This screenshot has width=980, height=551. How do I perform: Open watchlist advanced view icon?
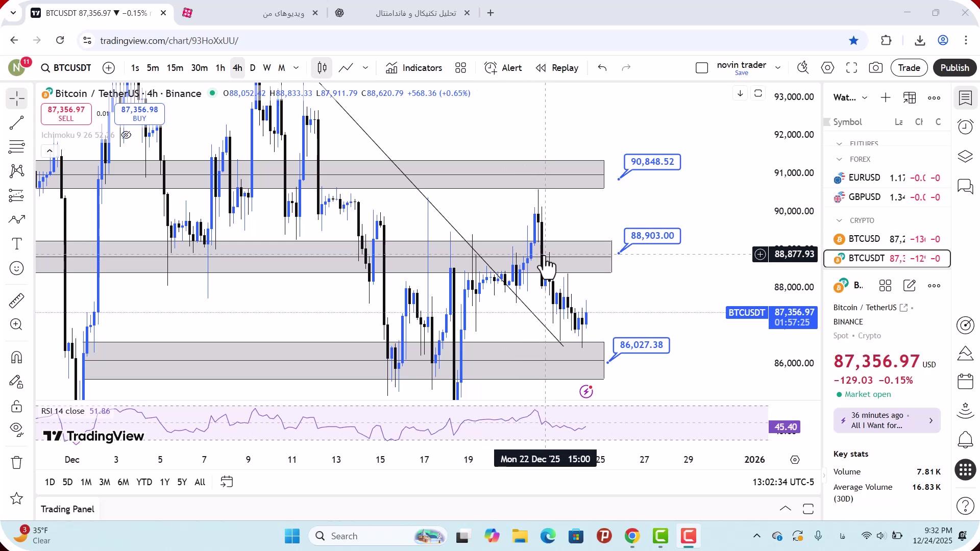tap(910, 98)
